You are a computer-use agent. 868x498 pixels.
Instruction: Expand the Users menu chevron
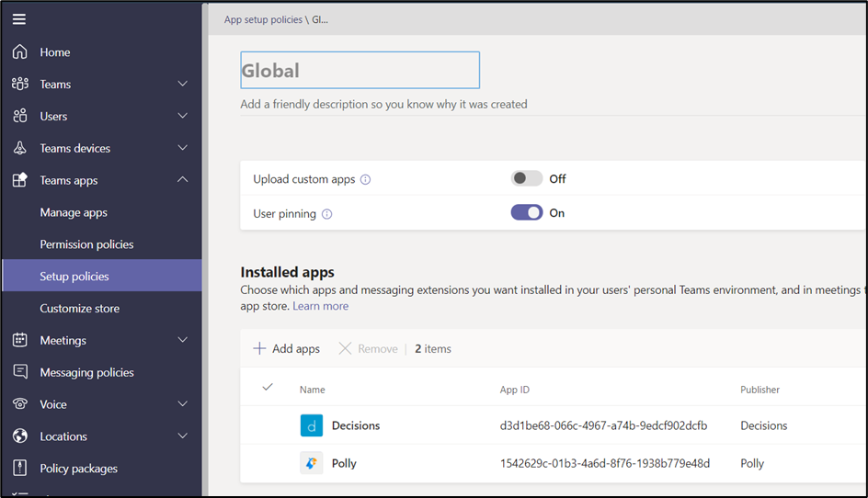tap(183, 116)
